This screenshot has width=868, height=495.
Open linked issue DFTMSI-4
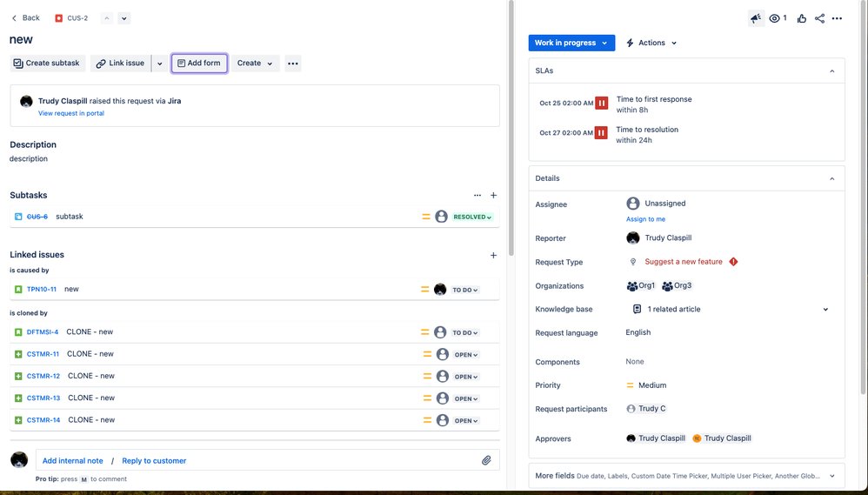pyautogui.click(x=43, y=332)
